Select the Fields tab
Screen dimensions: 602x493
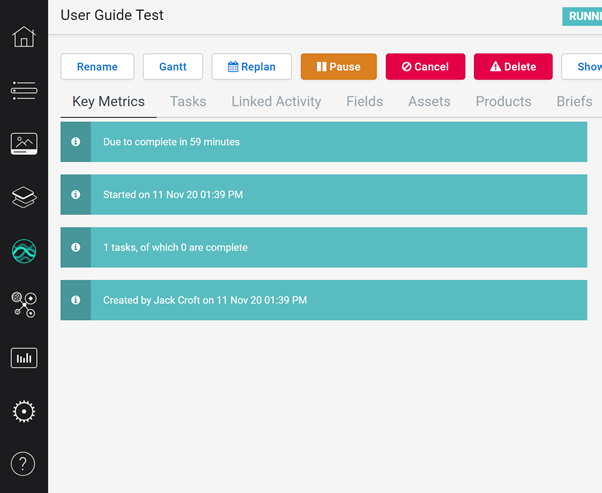[365, 102]
